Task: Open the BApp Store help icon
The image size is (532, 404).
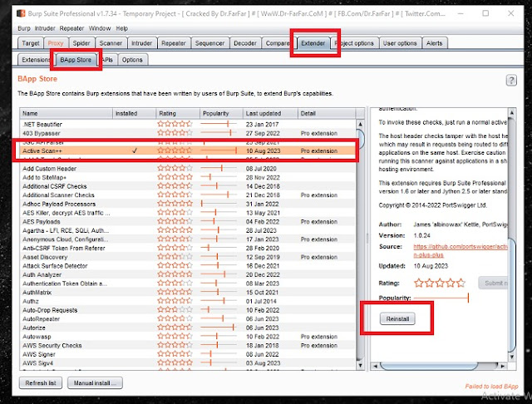Action: [511, 81]
